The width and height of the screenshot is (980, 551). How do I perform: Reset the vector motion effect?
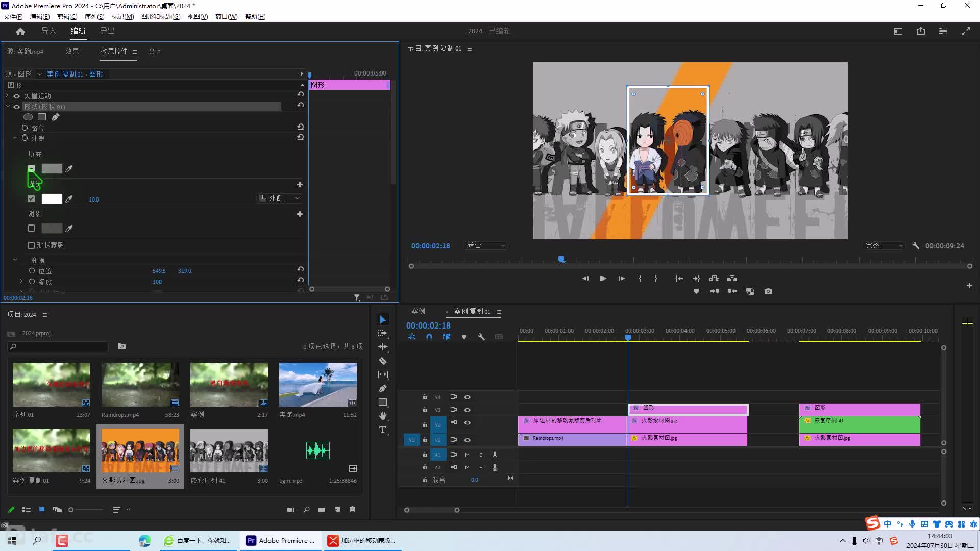click(x=300, y=95)
